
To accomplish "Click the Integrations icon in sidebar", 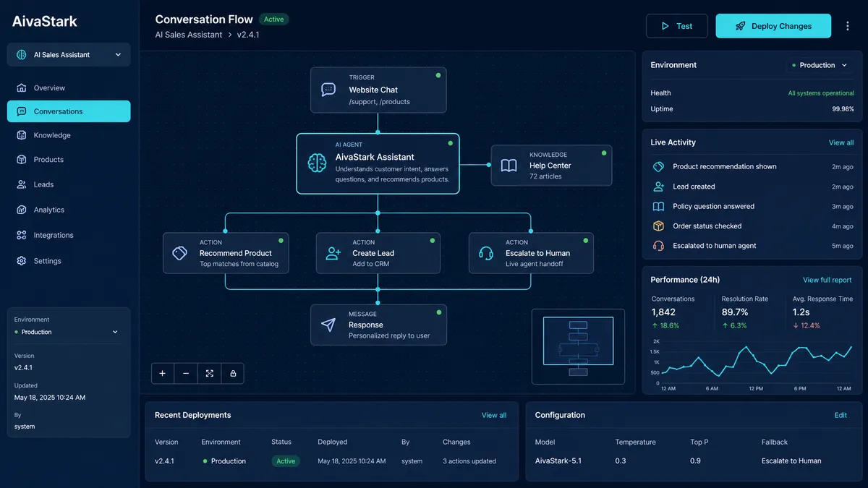I will click(20, 235).
